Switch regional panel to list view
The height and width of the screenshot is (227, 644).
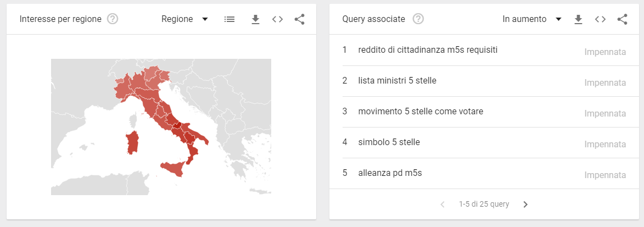tap(229, 19)
